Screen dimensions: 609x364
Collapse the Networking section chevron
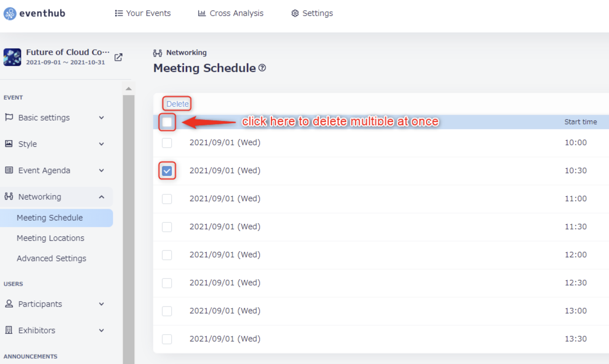click(x=101, y=197)
